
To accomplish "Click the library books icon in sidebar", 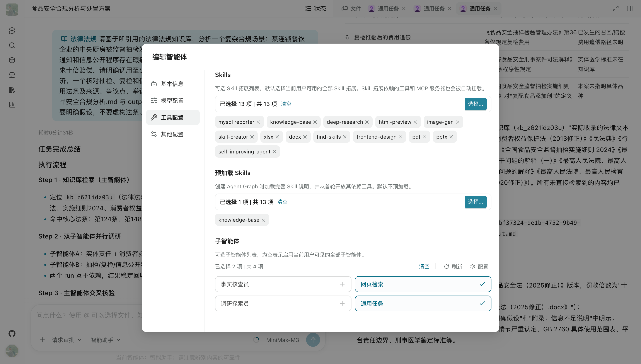I will [12, 90].
